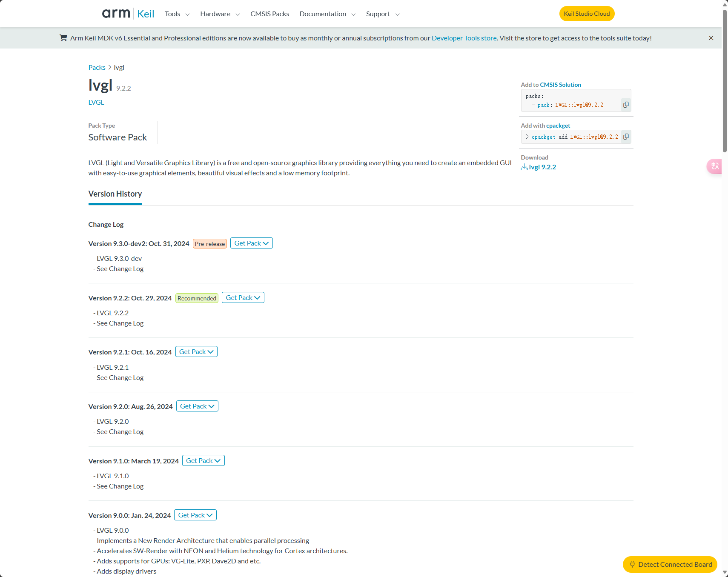This screenshot has width=728, height=577.
Task: Open Get Pack for version 9.1.0
Action: 203,460
